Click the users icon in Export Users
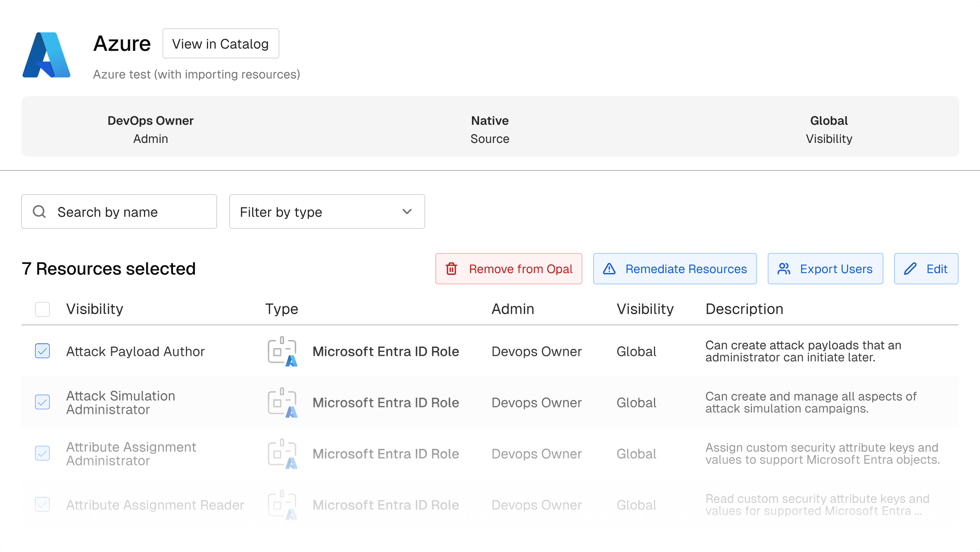Viewport: 980px width, 552px height. pyautogui.click(x=784, y=269)
